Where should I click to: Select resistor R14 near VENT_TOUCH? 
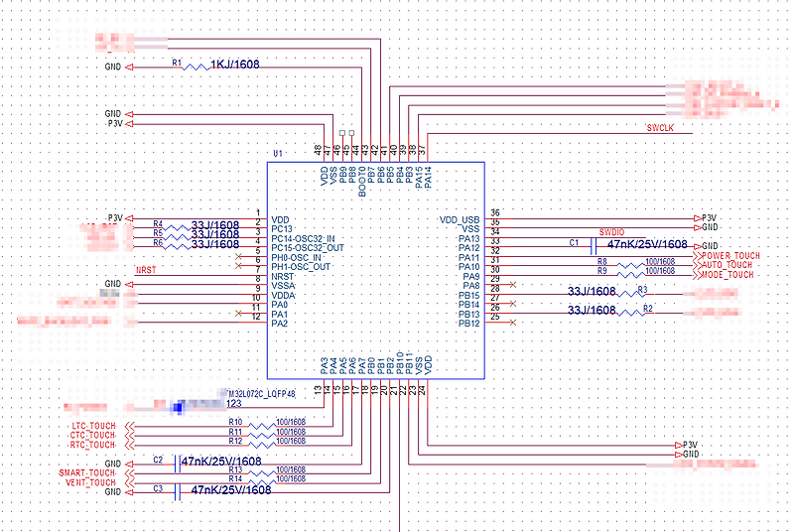262,483
